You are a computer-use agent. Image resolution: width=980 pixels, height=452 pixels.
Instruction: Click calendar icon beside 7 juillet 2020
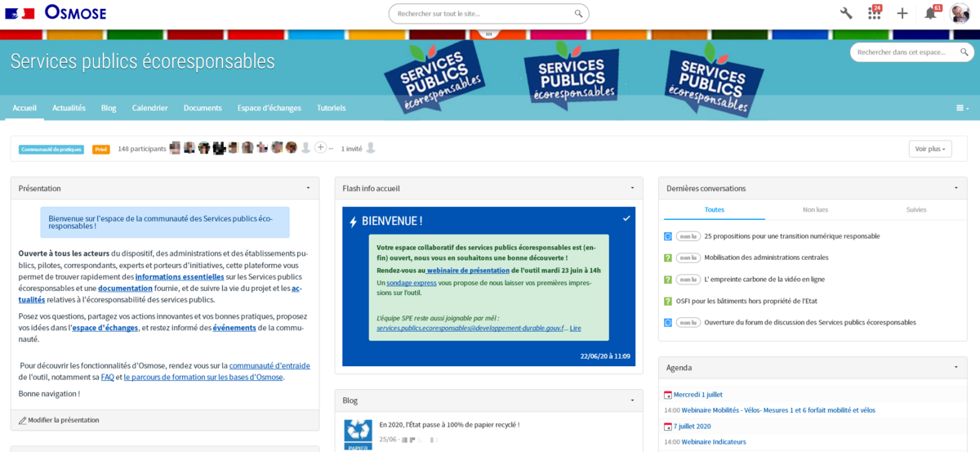(x=668, y=426)
